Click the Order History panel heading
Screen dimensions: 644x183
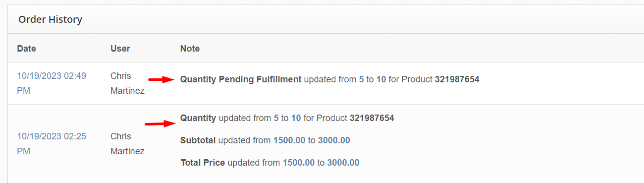tap(50, 19)
